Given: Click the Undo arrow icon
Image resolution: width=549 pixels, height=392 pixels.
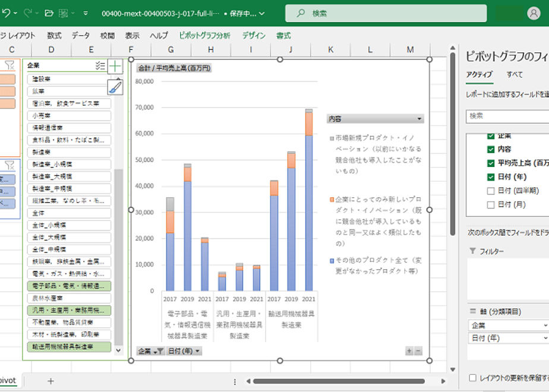Looking at the screenshot, I should 7,13.
